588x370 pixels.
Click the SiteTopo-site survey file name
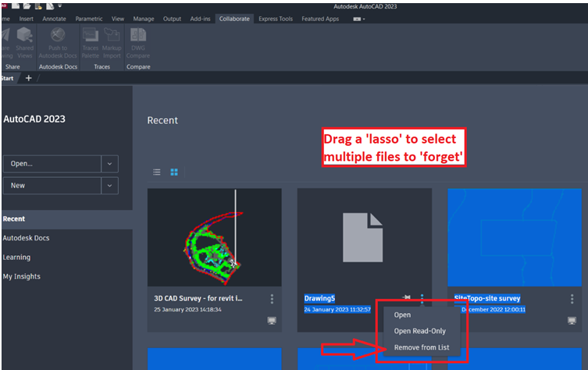pos(487,298)
